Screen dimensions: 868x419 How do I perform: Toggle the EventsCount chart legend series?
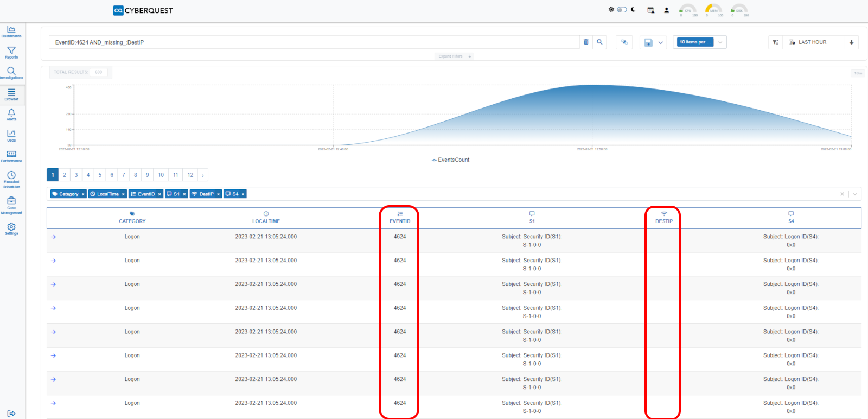click(451, 160)
